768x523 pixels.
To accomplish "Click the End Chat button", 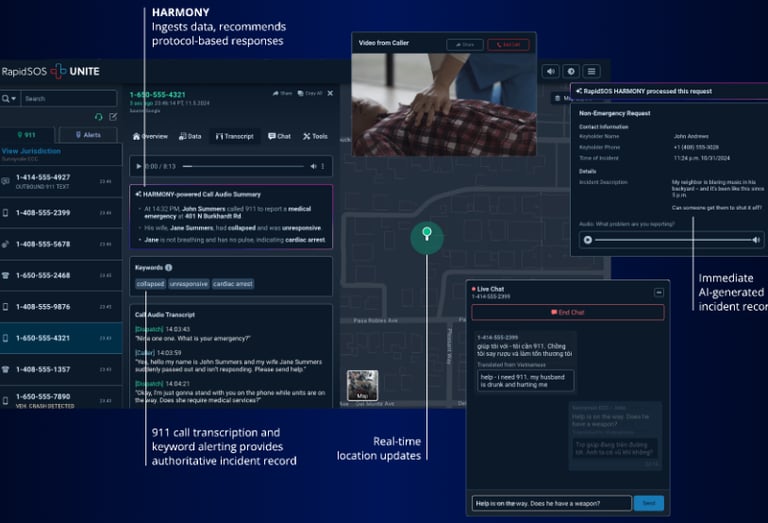I will click(568, 312).
